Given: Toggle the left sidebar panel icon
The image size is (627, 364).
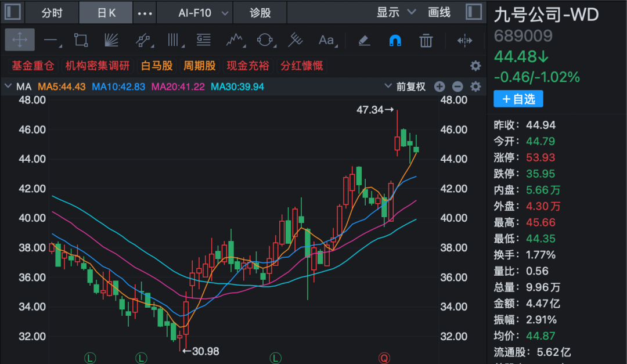Looking at the screenshot, I should coord(12,12).
